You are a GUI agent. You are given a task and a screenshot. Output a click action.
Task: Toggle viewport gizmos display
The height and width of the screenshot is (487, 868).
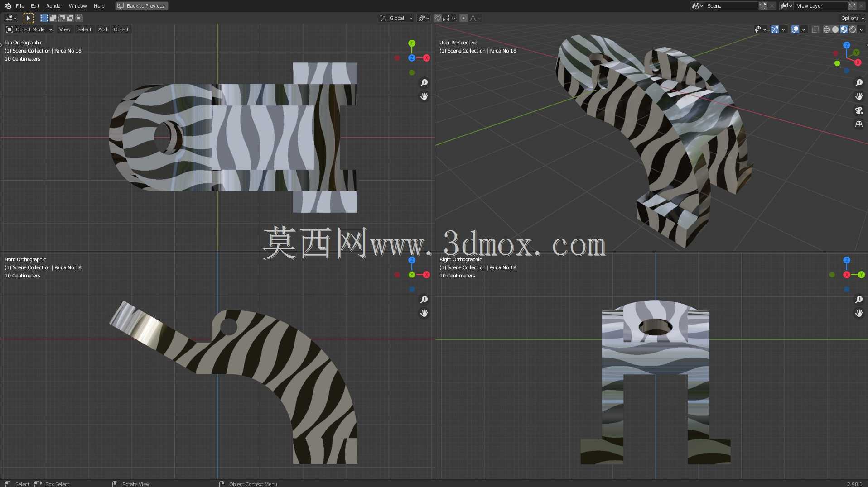coord(775,29)
